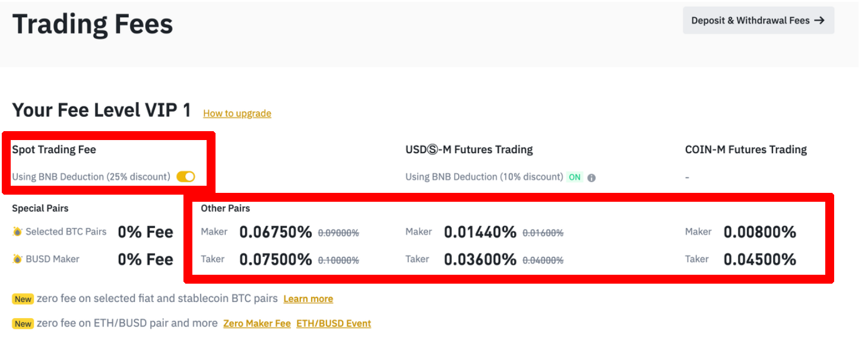Click the Selected BTC Pairs icon
Screen dimensions: 868x343
click(x=18, y=231)
